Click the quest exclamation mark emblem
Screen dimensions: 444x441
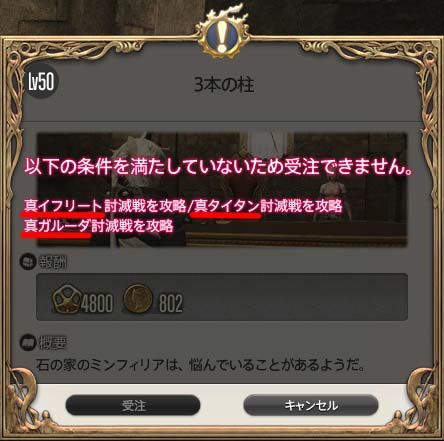tap(223, 36)
